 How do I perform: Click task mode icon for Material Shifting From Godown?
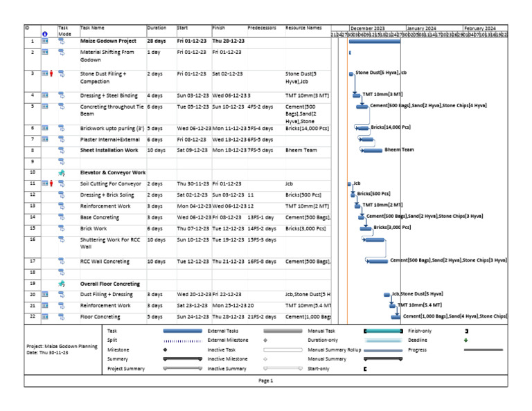[62, 53]
